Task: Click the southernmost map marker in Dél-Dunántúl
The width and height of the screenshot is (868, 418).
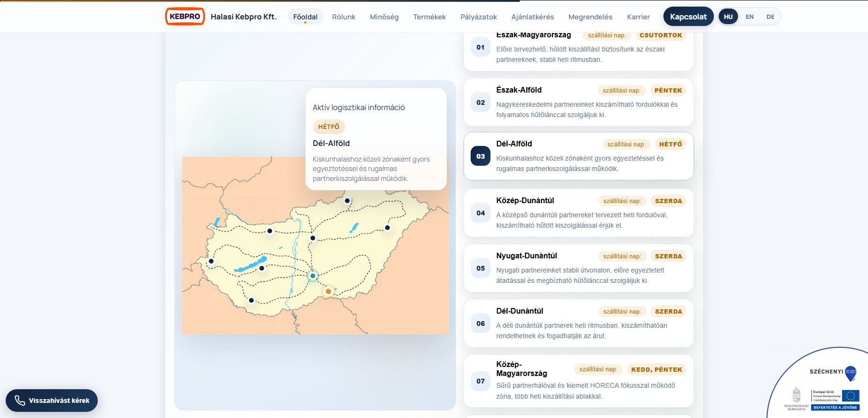Action: [x=251, y=300]
